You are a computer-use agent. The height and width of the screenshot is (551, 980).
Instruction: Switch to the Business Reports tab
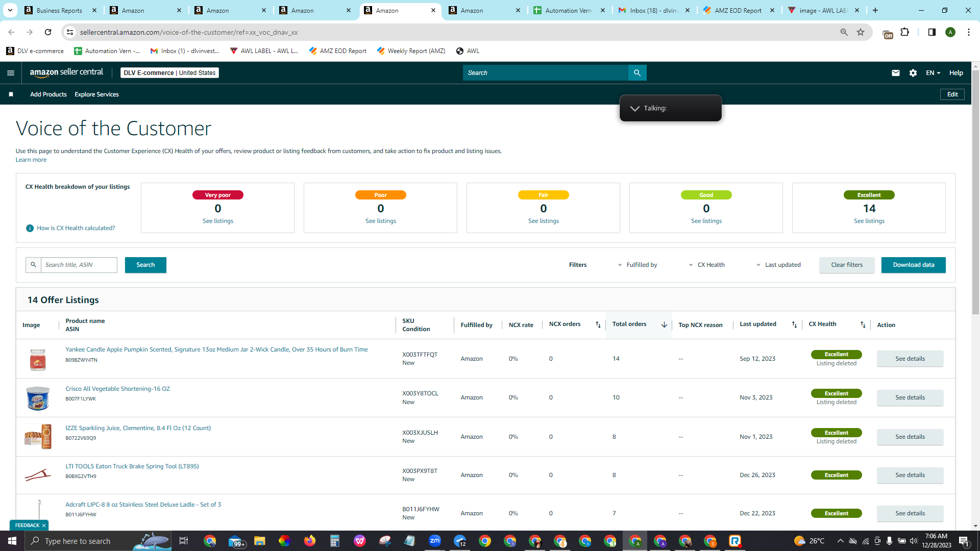(x=60, y=10)
